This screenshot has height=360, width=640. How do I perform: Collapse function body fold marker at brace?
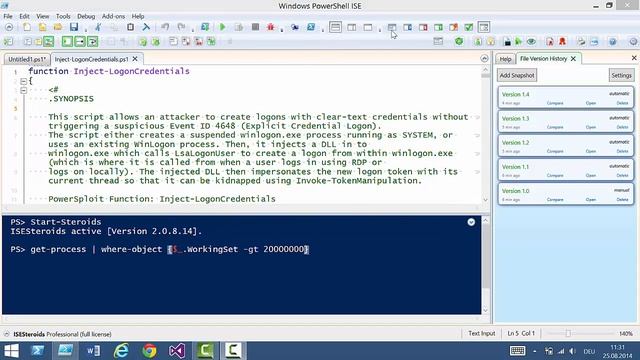[x=23, y=81]
